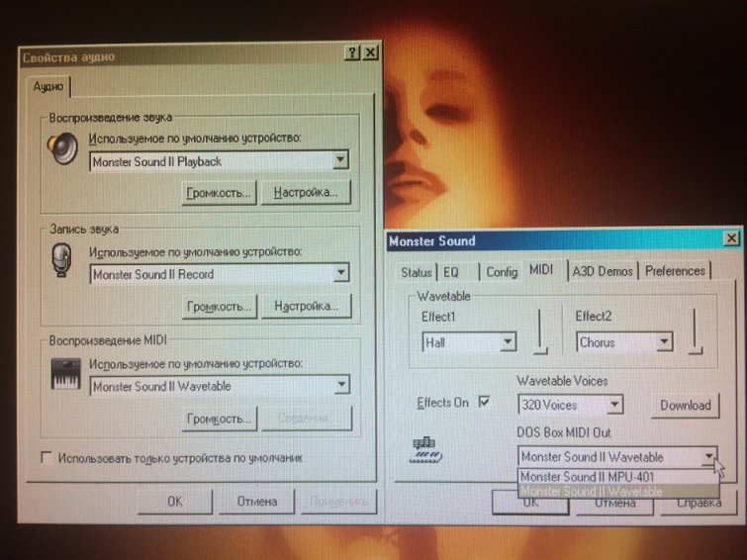The image size is (747, 560).
Task: Select the Аудио tab
Action: 48,87
